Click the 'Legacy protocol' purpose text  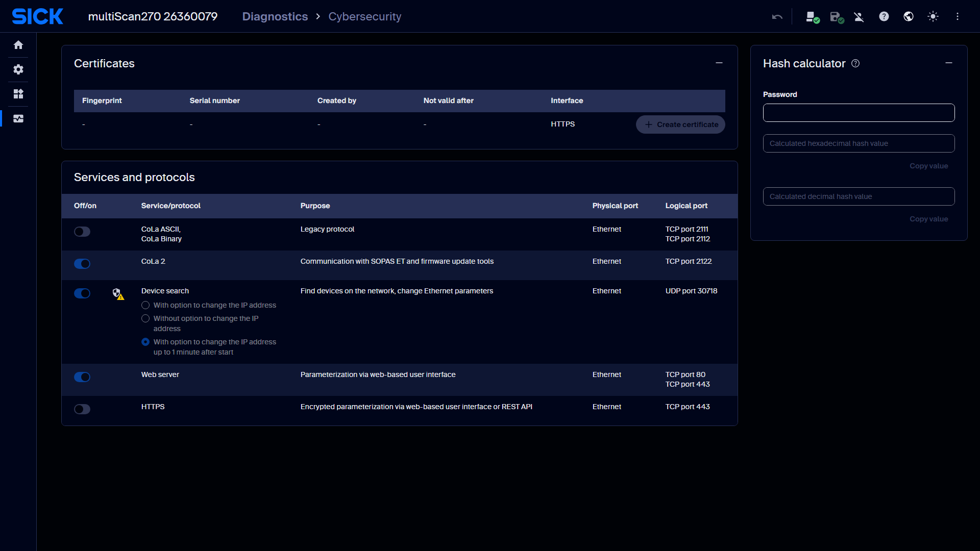click(327, 229)
